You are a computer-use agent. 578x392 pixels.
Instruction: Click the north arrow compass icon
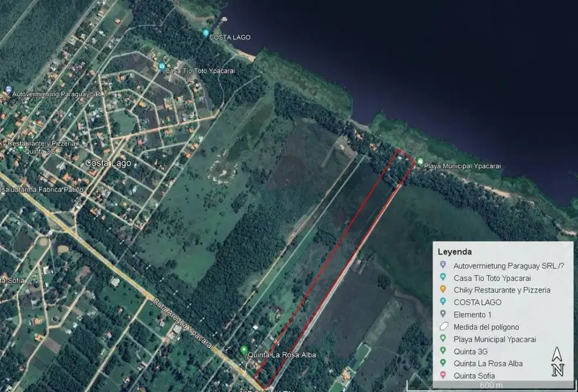click(x=558, y=362)
